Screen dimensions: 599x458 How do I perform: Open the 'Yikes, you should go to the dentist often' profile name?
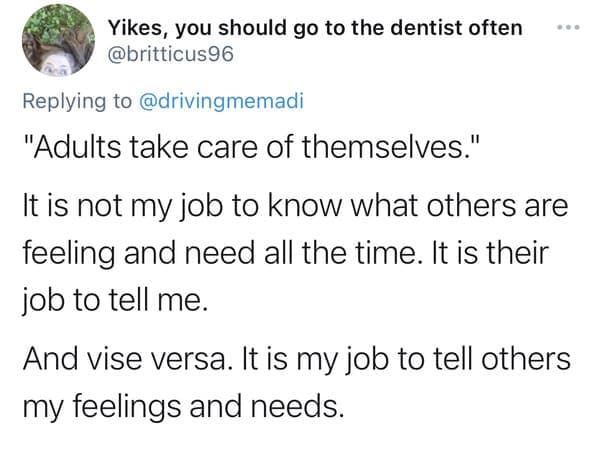click(x=315, y=28)
